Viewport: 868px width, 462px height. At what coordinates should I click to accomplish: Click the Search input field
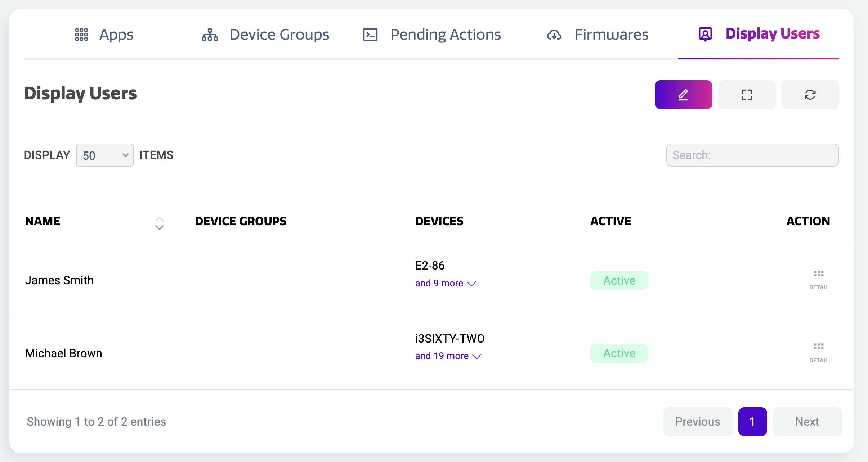point(752,155)
